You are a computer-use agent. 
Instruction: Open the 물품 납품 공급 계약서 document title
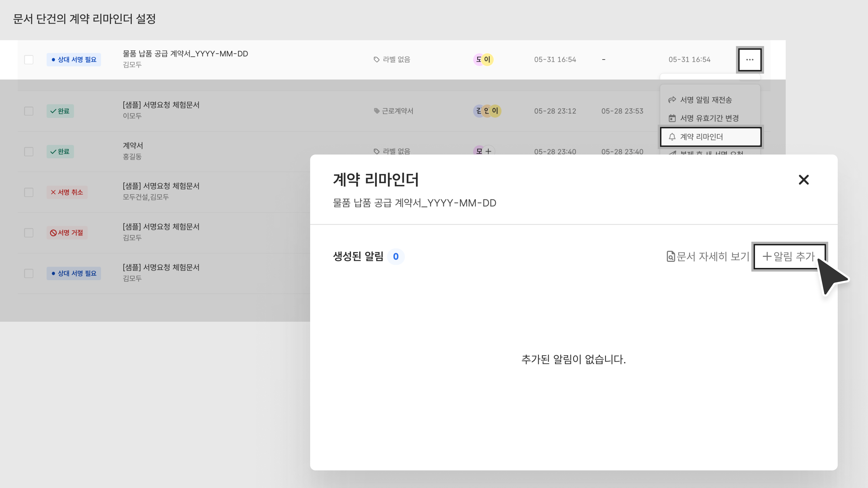pos(185,54)
